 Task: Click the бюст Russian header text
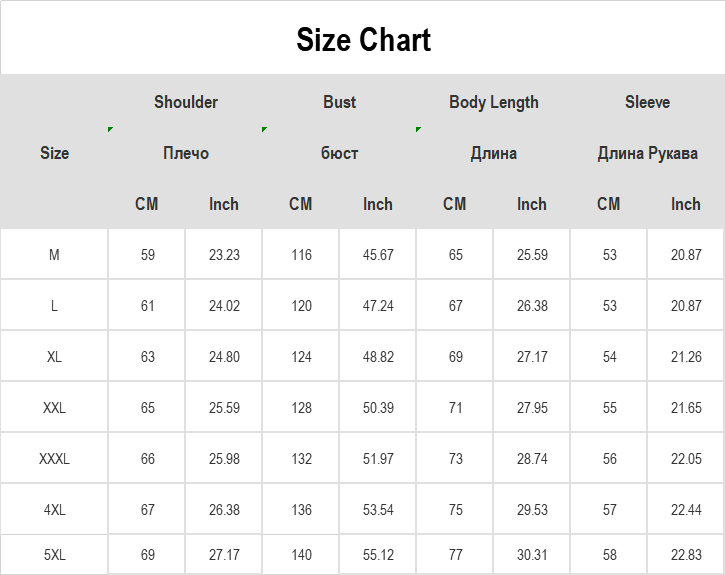click(339, 153)
